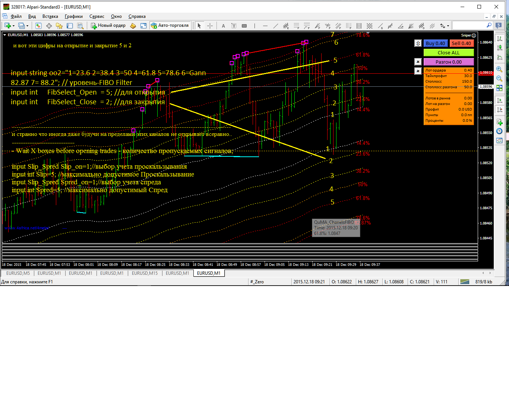Switch chart to Line Chart mode

click(499, 57)
